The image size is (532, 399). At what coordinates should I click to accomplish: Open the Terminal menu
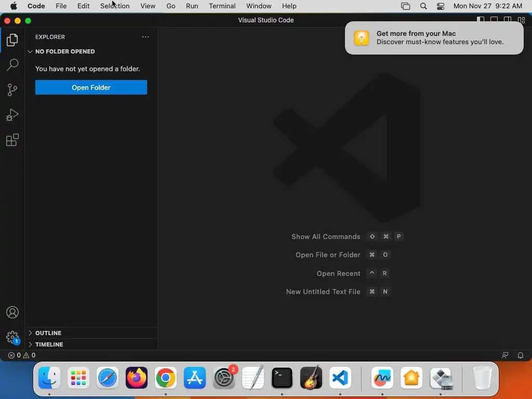tap(222, 6)
